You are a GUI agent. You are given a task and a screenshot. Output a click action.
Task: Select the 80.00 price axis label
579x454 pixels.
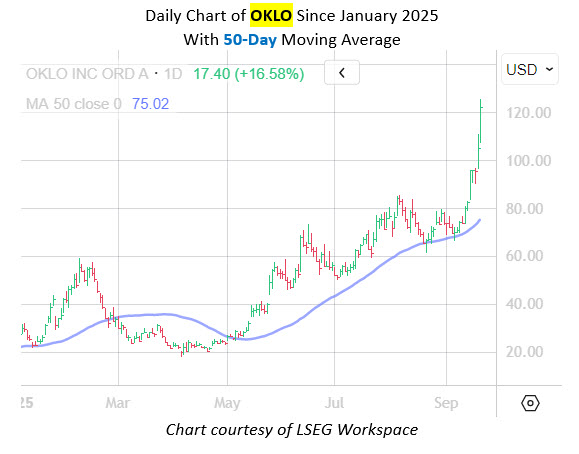click(x=524, y=209)
